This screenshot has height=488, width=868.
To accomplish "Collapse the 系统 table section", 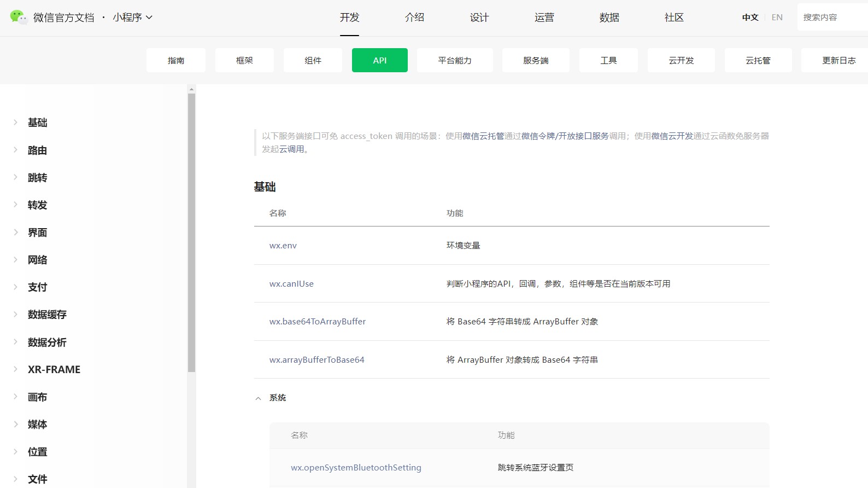I will coord(259,398).
